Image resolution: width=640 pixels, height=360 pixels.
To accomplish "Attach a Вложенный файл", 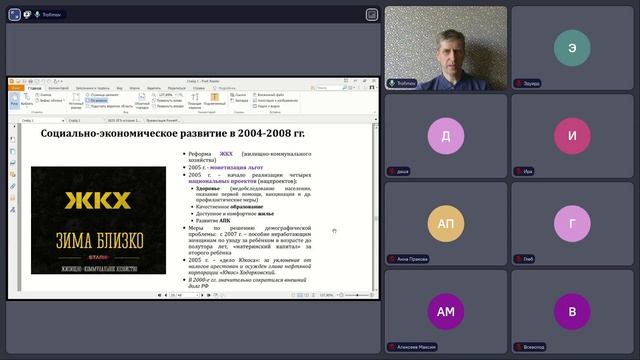I will [269, 95].
